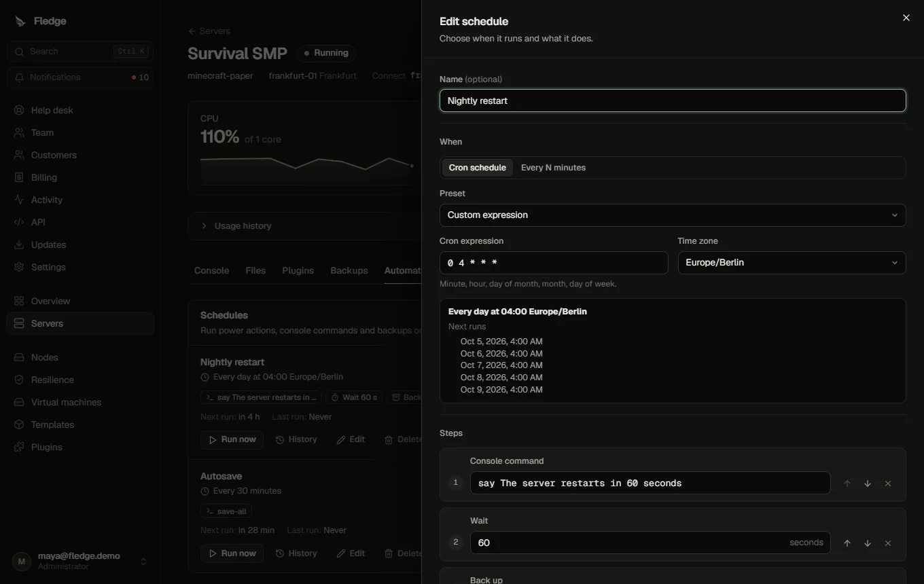Open the Preset dropdown
Viewport: 924px width, 584px height.
point(673,215)
